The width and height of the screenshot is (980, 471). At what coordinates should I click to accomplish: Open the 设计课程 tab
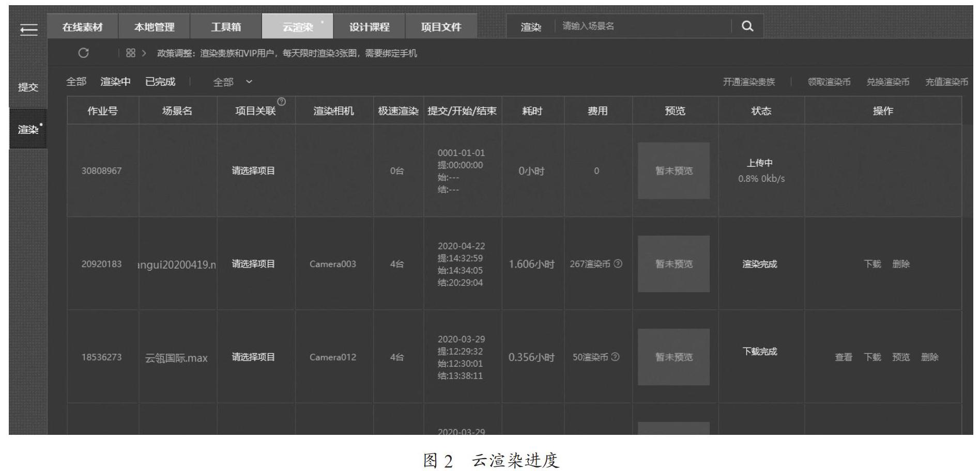coord(369,27)
